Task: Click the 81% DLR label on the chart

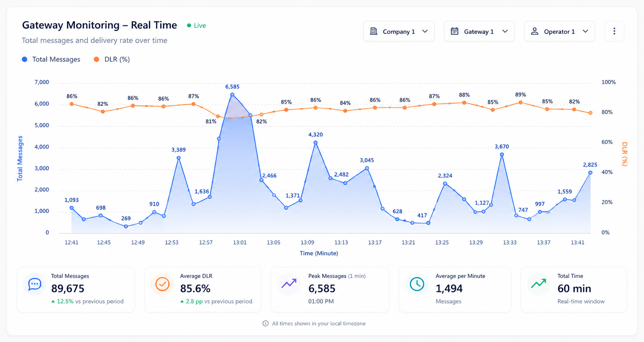Action: point(211,121)
